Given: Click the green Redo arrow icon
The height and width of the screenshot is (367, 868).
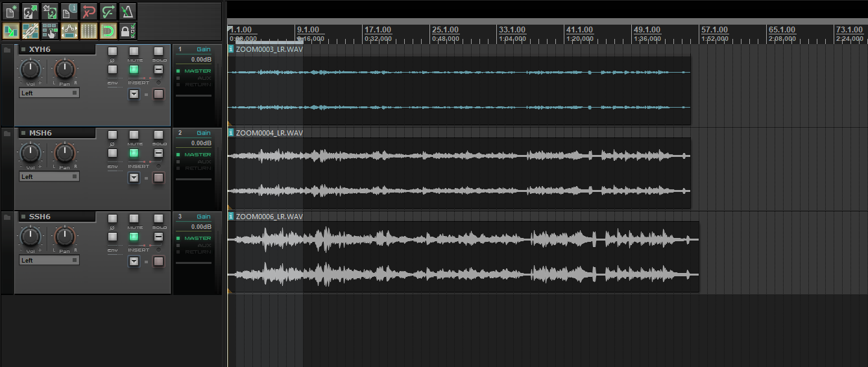Looking at the screenshot, I should click(x=108, y=11).
